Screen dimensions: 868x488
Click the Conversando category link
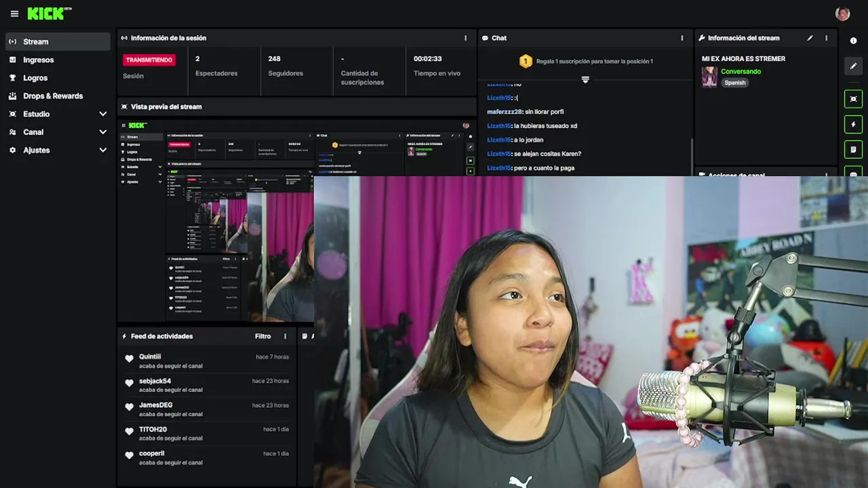tap(741, 71)
